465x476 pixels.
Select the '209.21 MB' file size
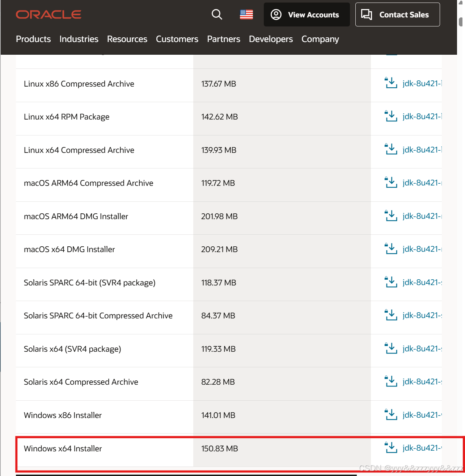click(219, 249)
